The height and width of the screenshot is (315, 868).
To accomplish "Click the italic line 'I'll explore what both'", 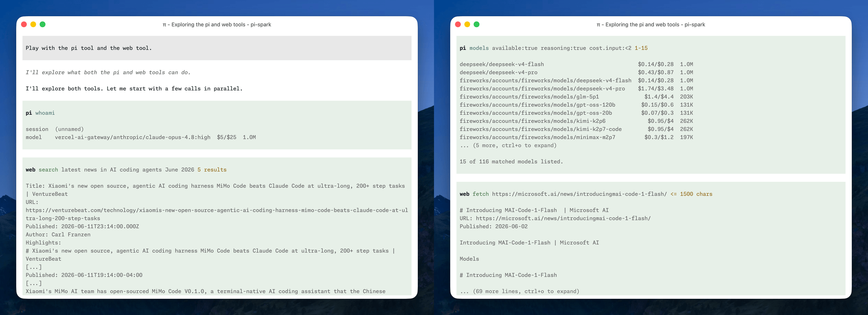I will [108, 72].
